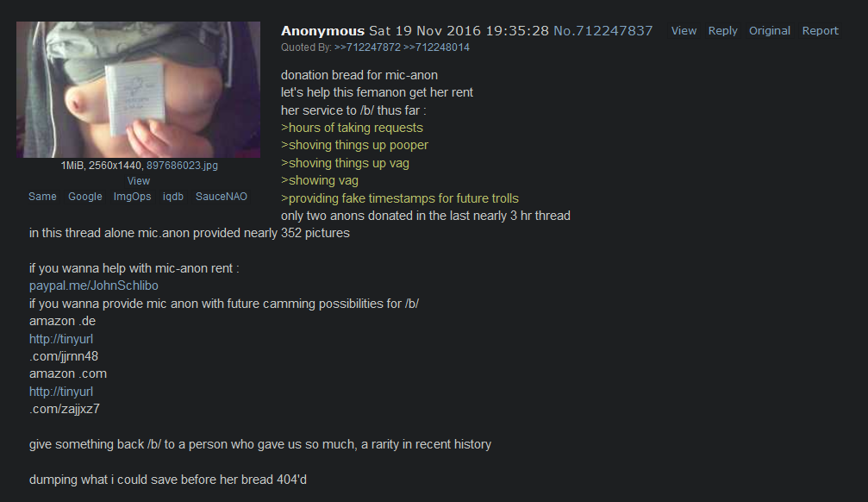Reply to this post
Screen dimensions: 868x502
pyautogui.click(x=723, y=30)
